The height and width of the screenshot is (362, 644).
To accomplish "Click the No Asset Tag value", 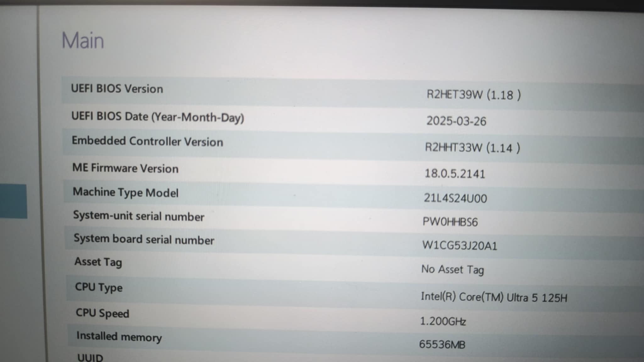I will tap(452, 269).
